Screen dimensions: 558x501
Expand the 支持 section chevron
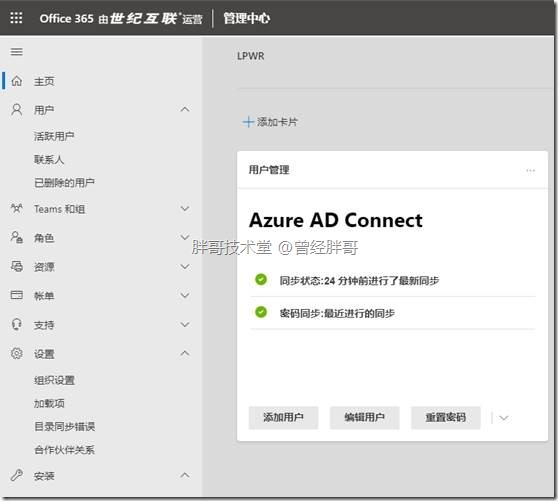(185, 324)
